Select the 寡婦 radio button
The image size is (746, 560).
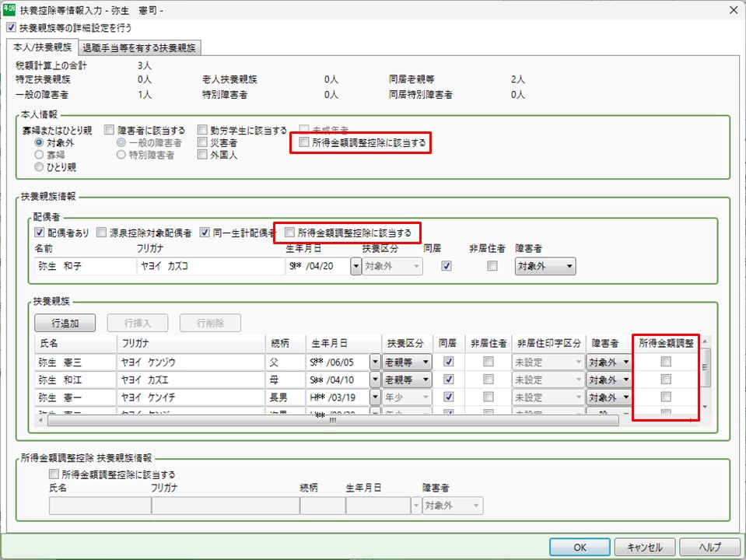coord(39,155)
